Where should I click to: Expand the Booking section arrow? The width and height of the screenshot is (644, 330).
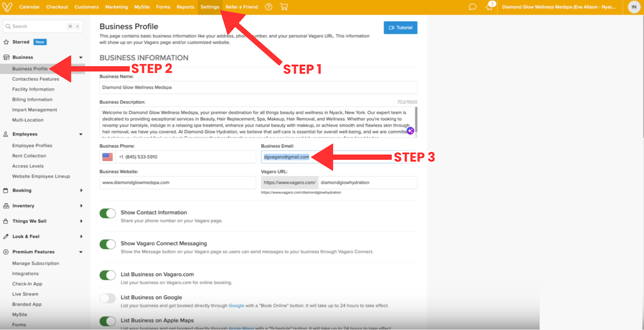coord(81,191)
